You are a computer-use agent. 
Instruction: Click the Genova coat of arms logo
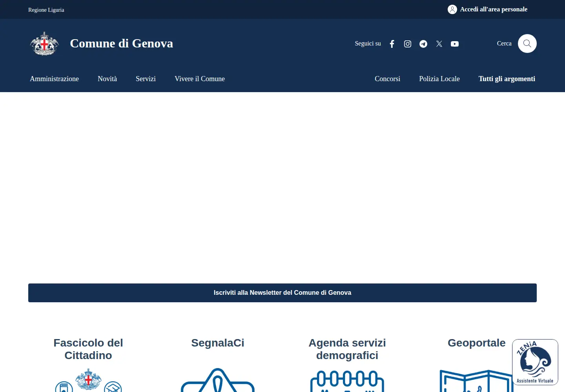[44, 44]
